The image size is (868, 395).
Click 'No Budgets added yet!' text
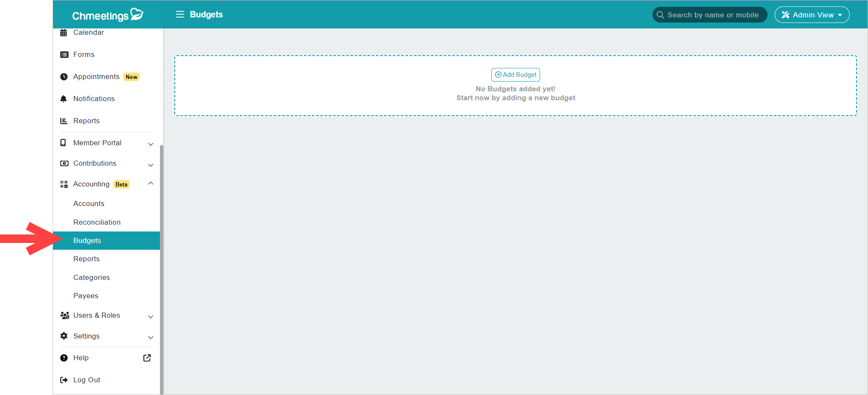click(515, 89)
